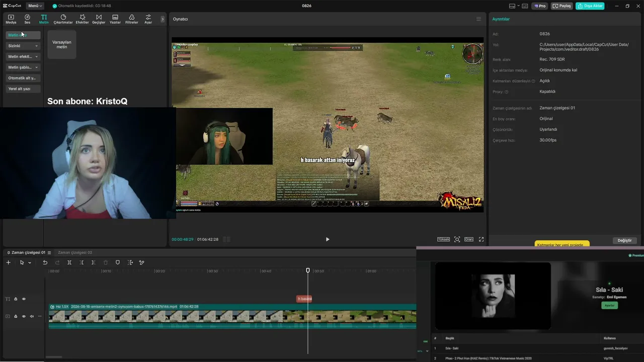This screenshot has width=644, height=362.
Task: Hide the main video track
Action: [24, 316]
